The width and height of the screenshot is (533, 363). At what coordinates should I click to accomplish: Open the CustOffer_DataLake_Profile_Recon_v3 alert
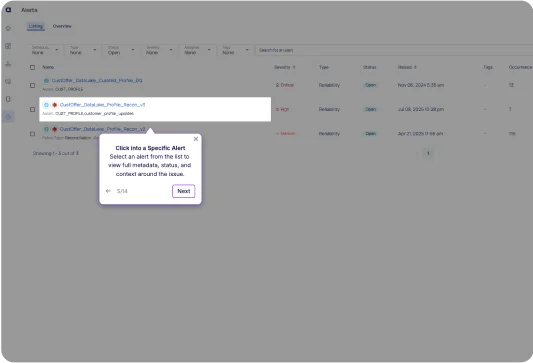102,105
